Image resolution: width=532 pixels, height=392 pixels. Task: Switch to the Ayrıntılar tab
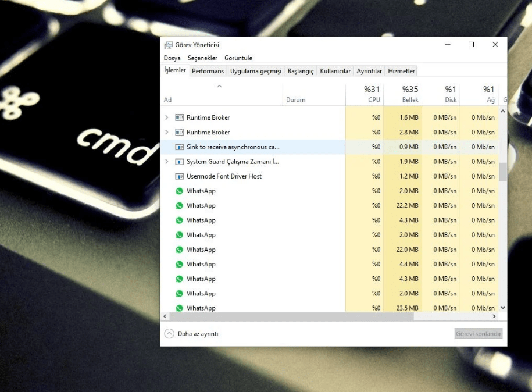click(x=369, y=71)
